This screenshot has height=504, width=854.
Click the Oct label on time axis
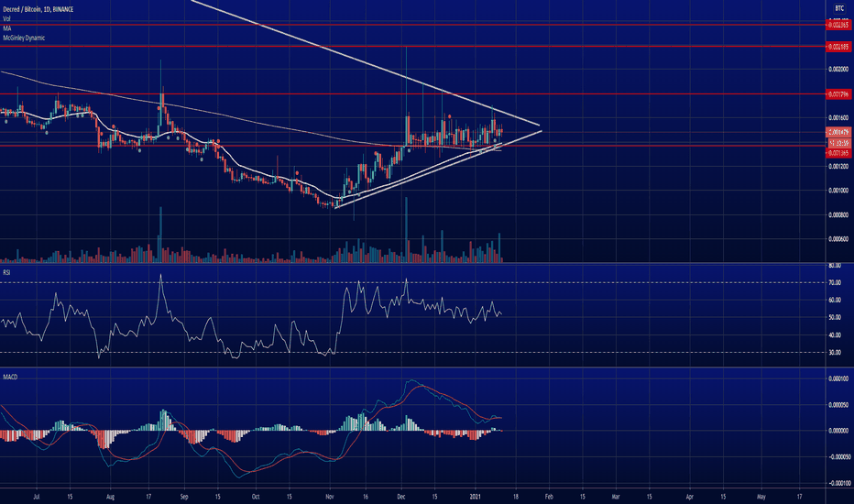[x=256, y=497]
